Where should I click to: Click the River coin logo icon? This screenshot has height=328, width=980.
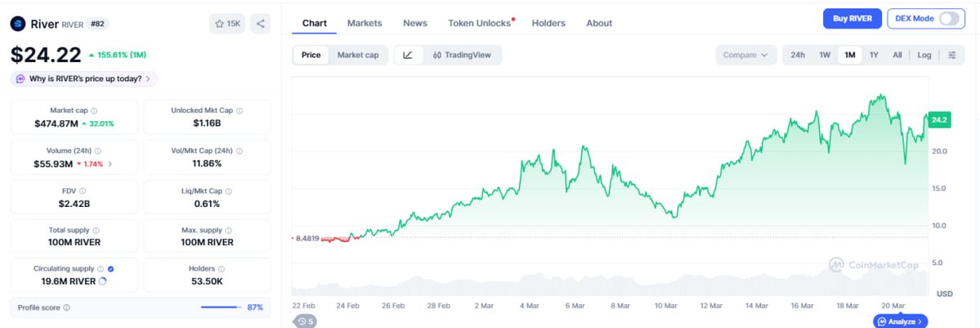pyautogui.click(x=17, y=24)
